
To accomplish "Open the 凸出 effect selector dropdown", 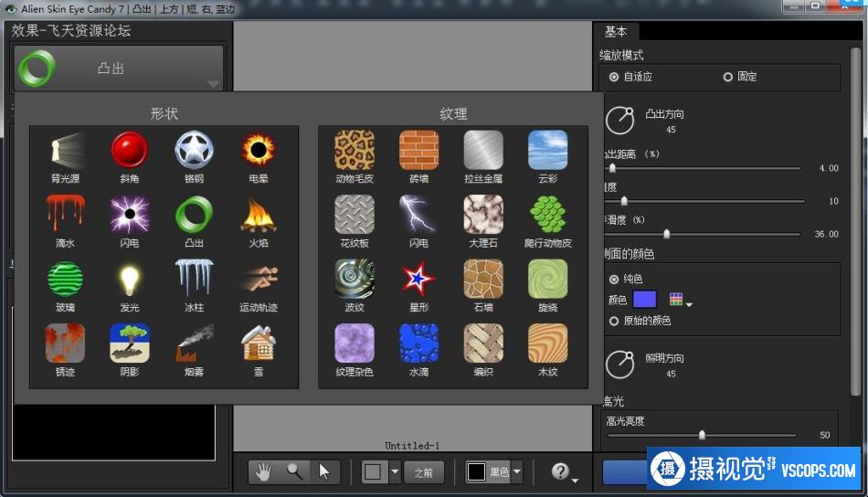I will click(x=119, y=69).
